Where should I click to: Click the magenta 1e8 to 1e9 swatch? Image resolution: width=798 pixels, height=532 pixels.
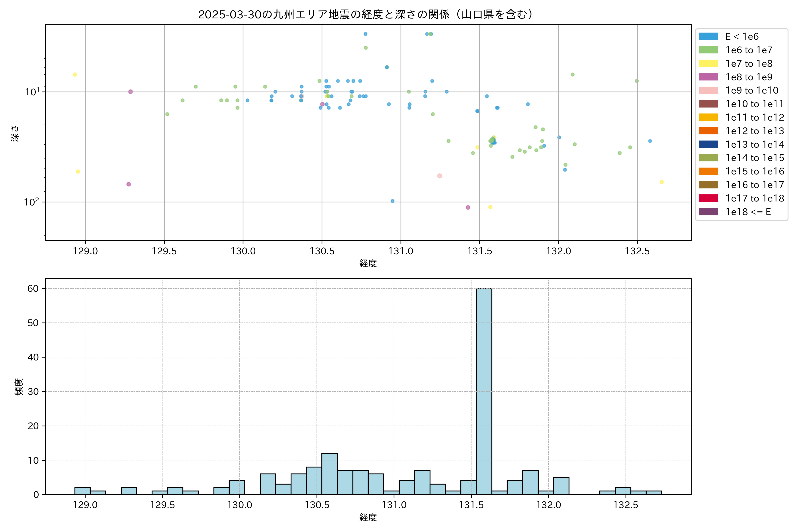coord(708,77)
